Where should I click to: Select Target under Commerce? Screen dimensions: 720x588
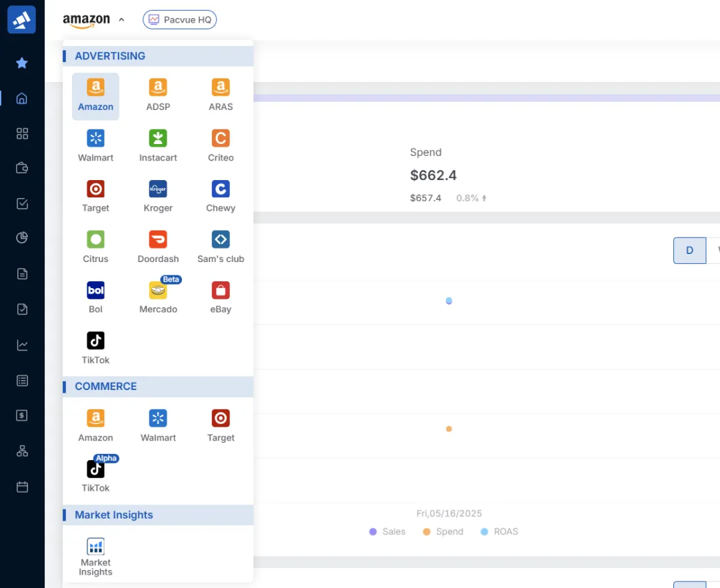coord(221,426)
